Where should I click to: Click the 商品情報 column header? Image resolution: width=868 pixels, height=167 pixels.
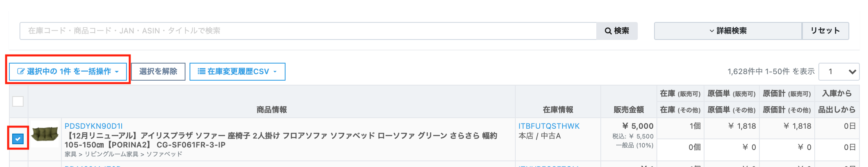[272, 110]
